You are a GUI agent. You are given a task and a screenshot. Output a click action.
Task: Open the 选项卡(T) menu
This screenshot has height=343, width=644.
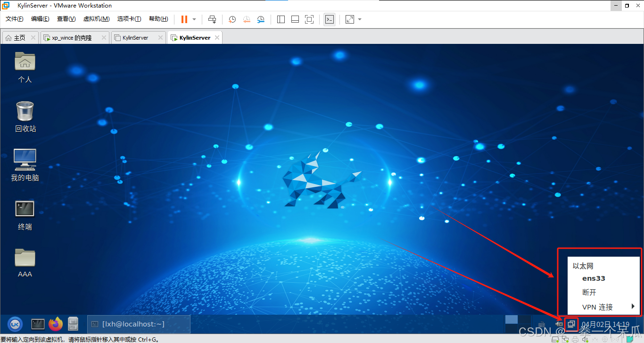coord(129,19)
